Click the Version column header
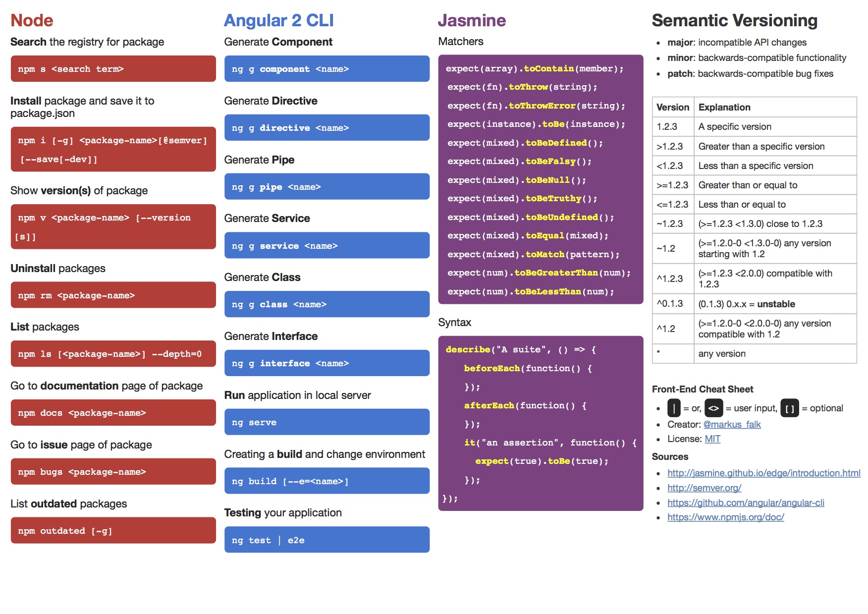868x614 pixels. click(673, 107)
